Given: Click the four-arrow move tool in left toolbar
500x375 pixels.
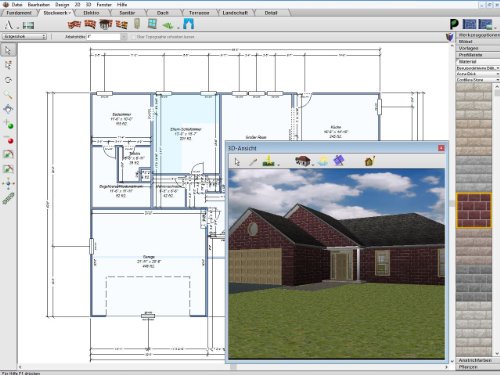Looking at the screenshot, I should [x=8, y=183].
